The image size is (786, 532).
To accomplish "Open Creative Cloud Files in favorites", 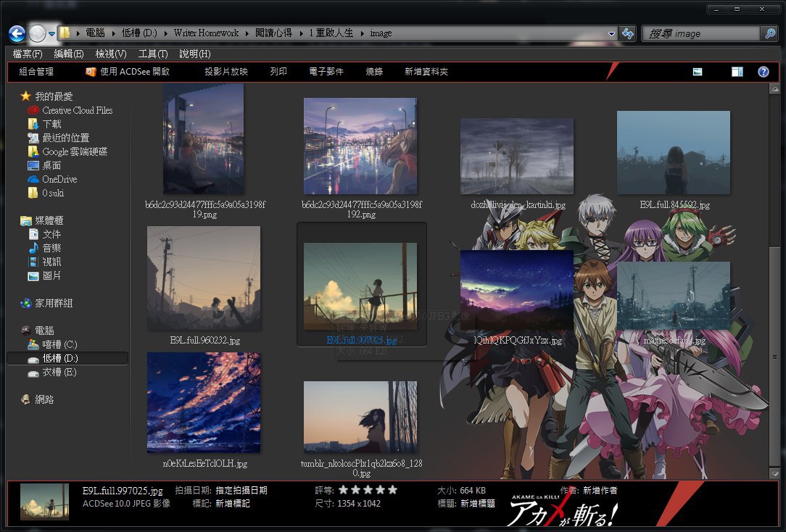I will [x=77, y=110].
